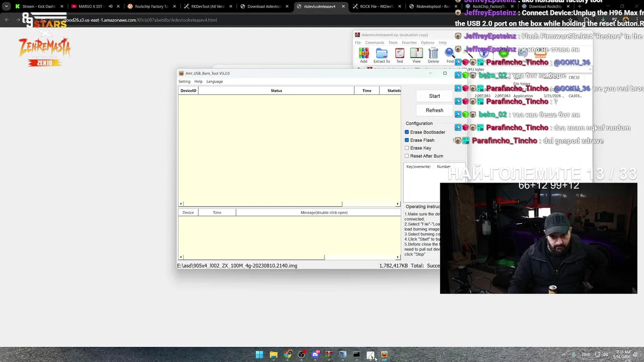This screenshot has height=362, width=644.
Task: Open the browser tab search dropdown
Action: tap(6, 7)
